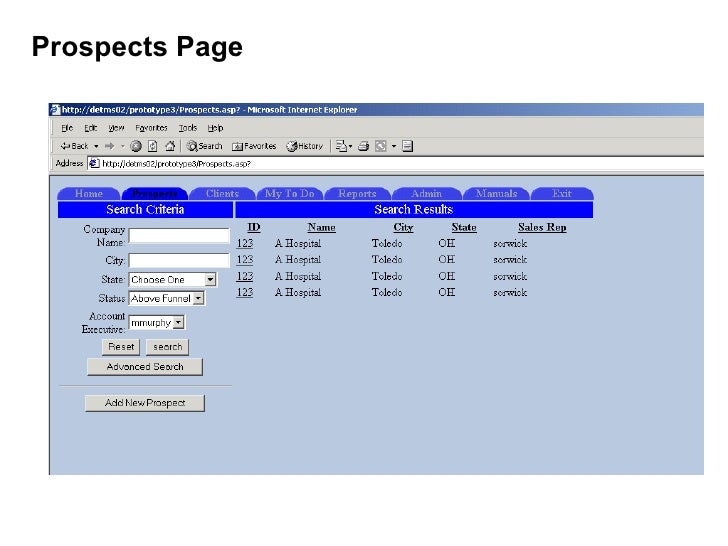The width and height of the screenshot is (728, 546).
Task: Sort results by Sales Rep column header
Action: (542, 228)
